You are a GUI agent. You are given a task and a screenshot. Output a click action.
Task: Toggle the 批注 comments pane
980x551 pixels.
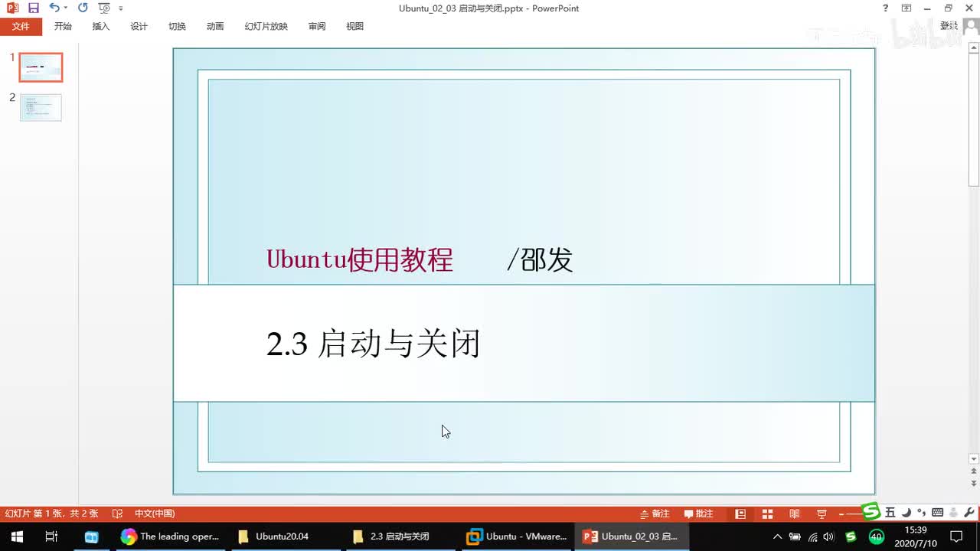(x=698, y=514)
